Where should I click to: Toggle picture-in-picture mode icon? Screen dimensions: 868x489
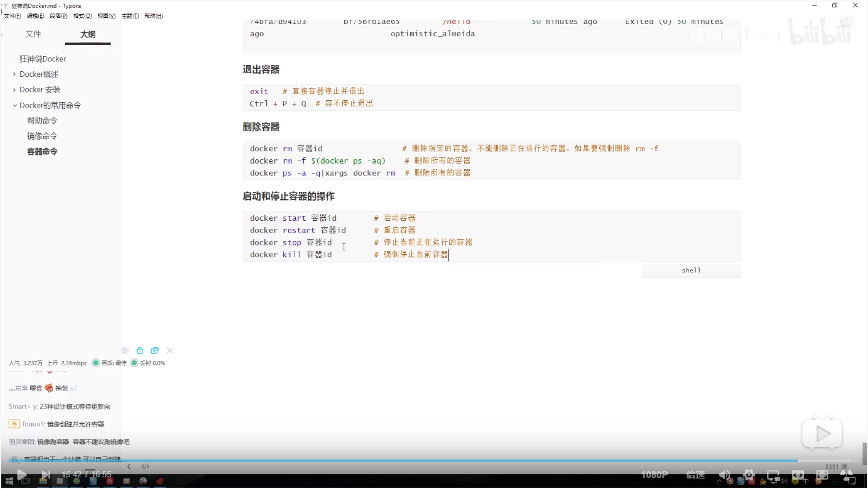pyautogui.click(x=774, y=475)
